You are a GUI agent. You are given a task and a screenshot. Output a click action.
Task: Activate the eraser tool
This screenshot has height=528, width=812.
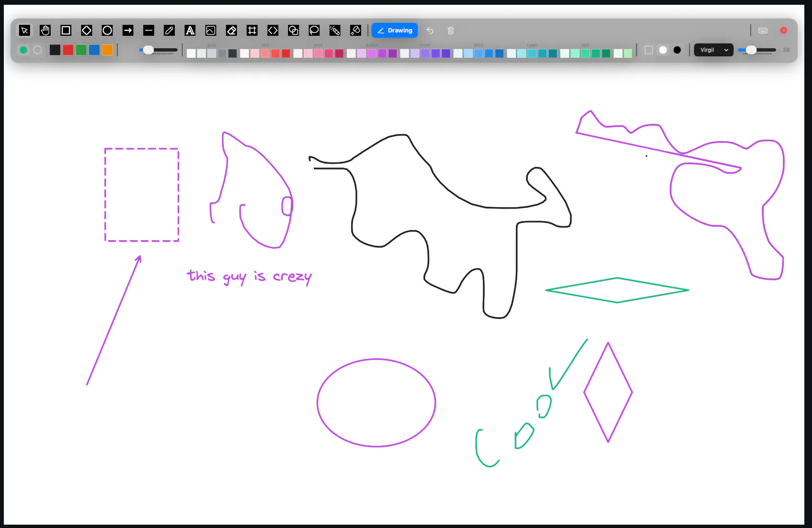tap(232, 31)
